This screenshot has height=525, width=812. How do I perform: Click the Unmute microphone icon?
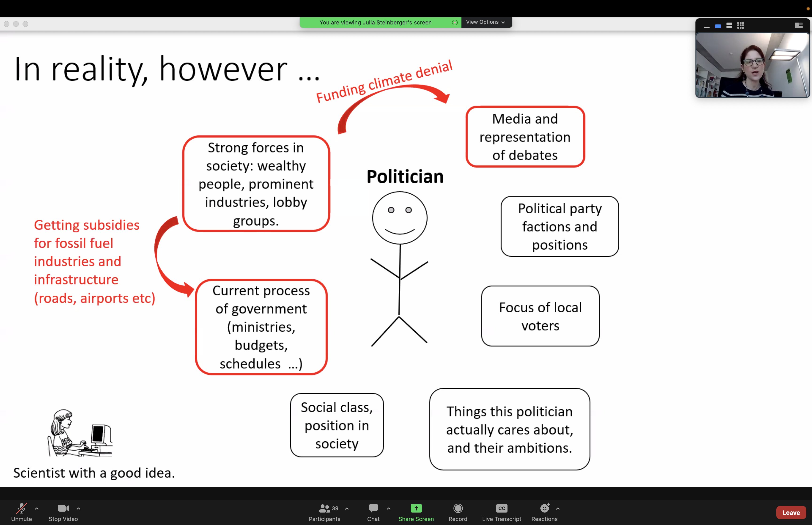pos(21,508)
